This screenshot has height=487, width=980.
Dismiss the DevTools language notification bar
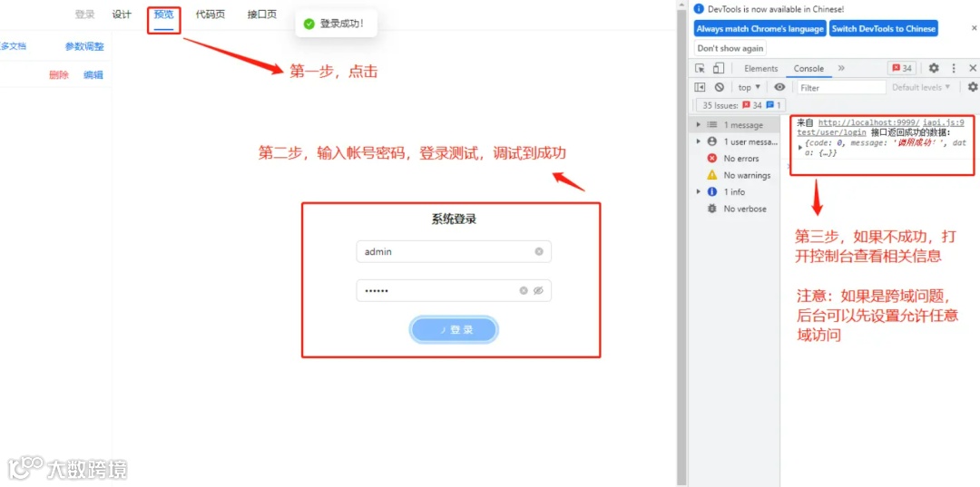(x=974, y=29)
